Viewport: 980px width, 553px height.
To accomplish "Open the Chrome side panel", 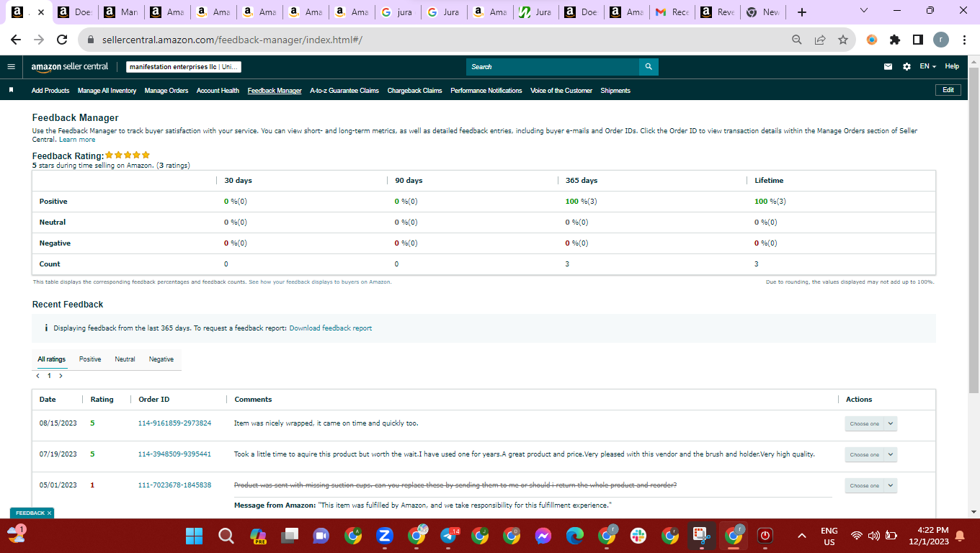I will (918, 40).
